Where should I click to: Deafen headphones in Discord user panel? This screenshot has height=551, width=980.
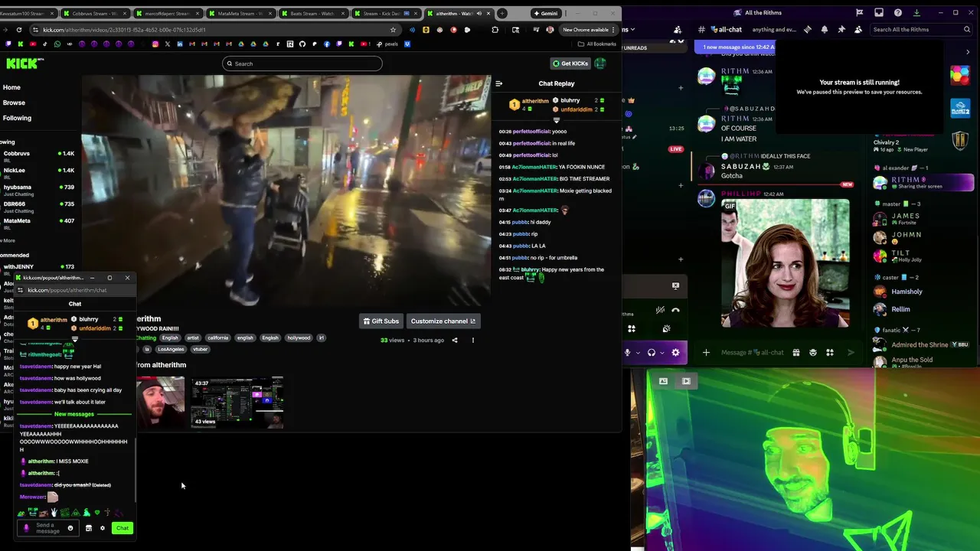coord(652,352)
